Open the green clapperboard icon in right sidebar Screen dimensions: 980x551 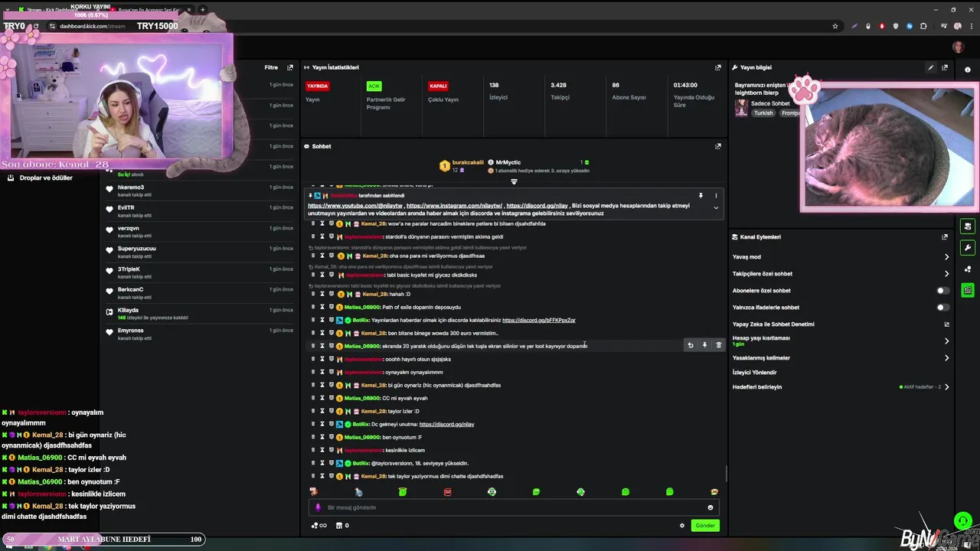(x=968, y=291)
